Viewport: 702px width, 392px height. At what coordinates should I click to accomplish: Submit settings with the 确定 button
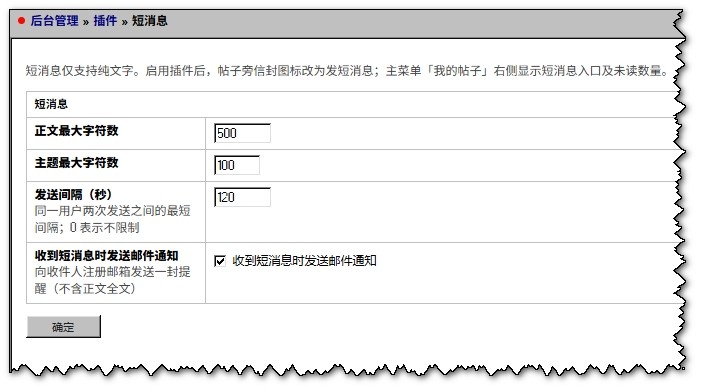64,327
